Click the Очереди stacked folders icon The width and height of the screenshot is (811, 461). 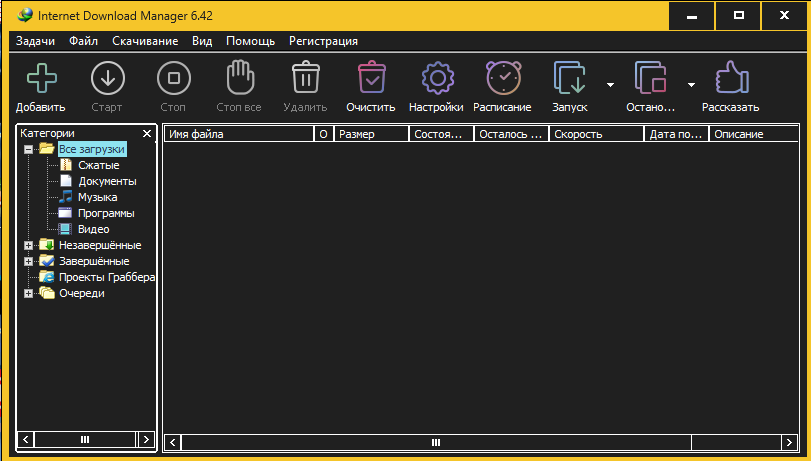point(47,293)
